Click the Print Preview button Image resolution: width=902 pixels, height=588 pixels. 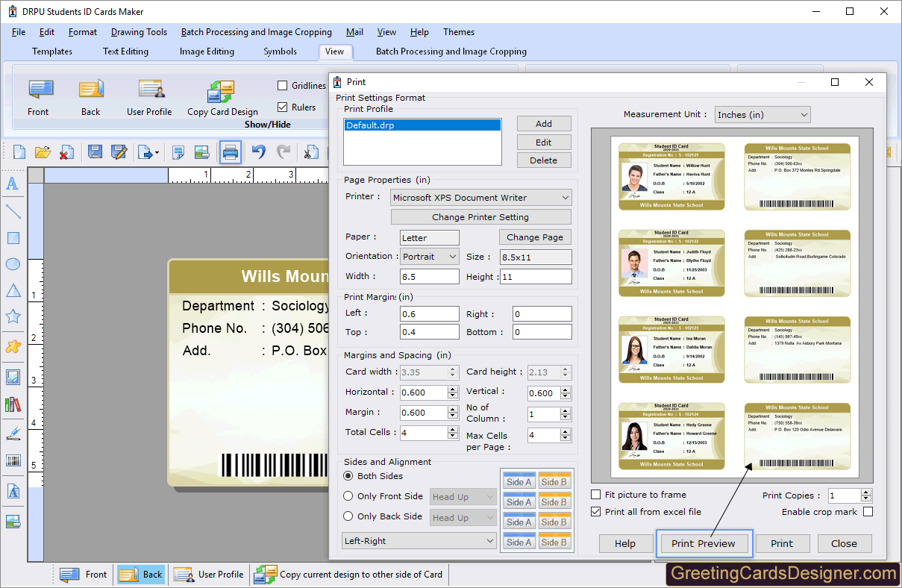[x=704, y=543]
